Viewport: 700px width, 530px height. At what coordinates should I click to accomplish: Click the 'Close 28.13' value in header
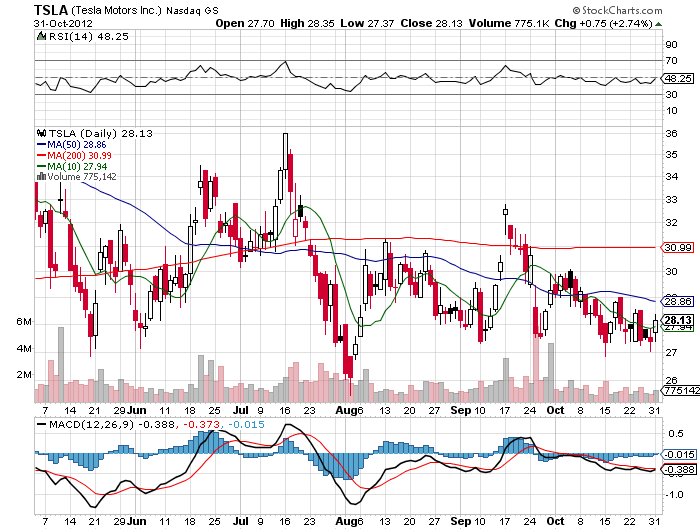click(431, 24)
